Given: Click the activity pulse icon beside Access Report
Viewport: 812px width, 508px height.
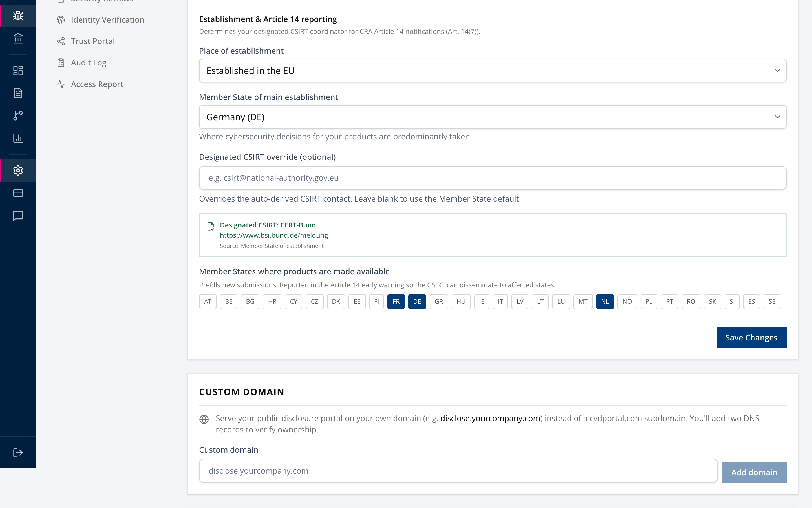Looking at the screenshot, I should (x=61, y=84).
